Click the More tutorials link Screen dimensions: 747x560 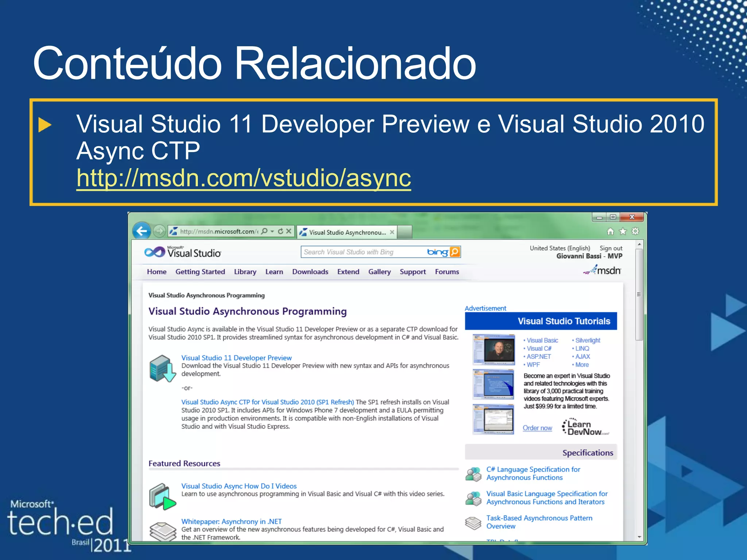tap(582, 365)
